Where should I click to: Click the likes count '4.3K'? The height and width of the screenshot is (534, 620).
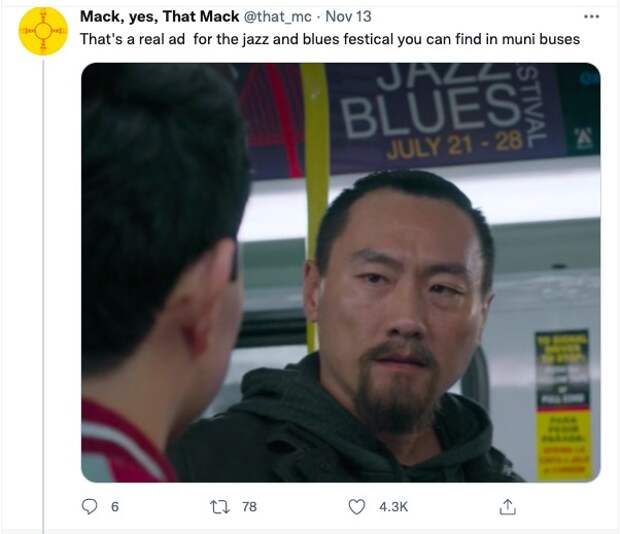[x=393, y=507]
